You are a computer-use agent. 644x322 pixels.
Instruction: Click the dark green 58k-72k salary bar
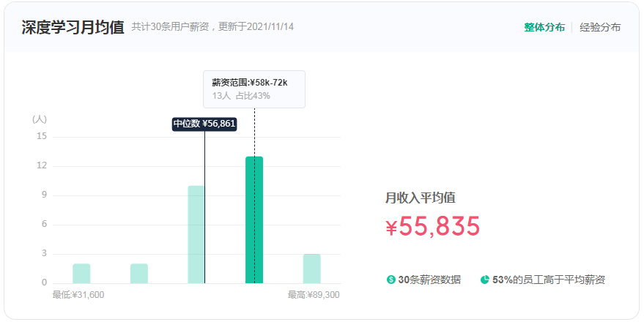point(254,220)
